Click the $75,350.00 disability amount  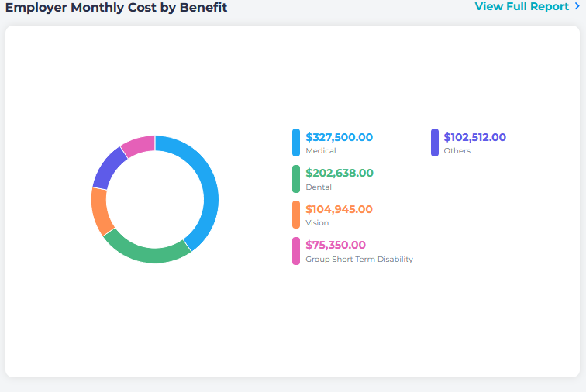click(335, 245)
